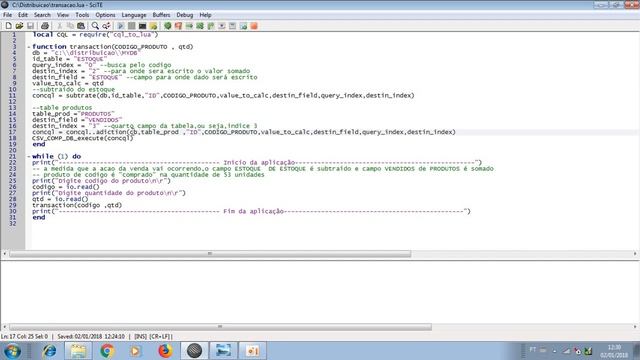This screenshot has height=360, width=640.
Task: Click the gray panel toolbar icon
Action: tap(232, 26)
